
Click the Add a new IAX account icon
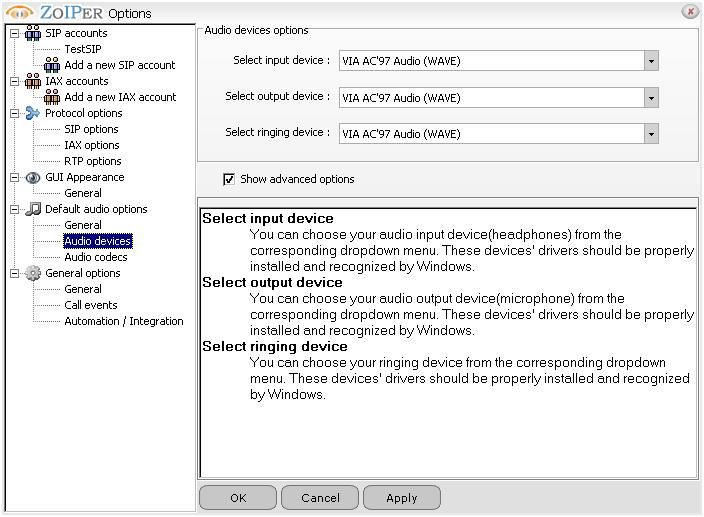[x=52, y=97]
